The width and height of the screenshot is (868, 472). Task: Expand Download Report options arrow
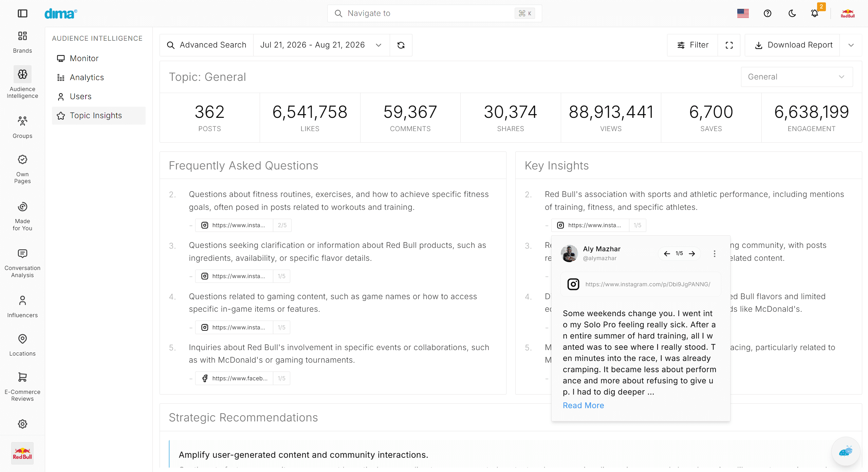(x=851, y=45)
